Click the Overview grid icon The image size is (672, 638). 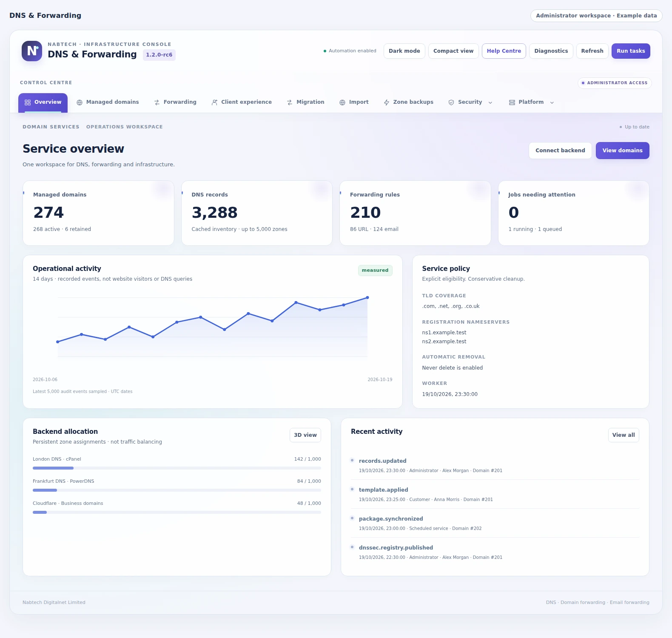(28, 103)
